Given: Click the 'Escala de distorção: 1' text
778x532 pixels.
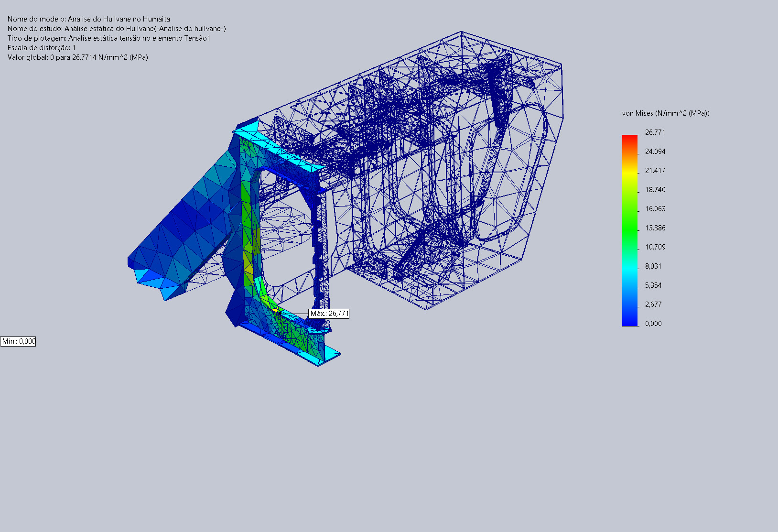Looking at the screenshot, I should [x=42, y=48].
